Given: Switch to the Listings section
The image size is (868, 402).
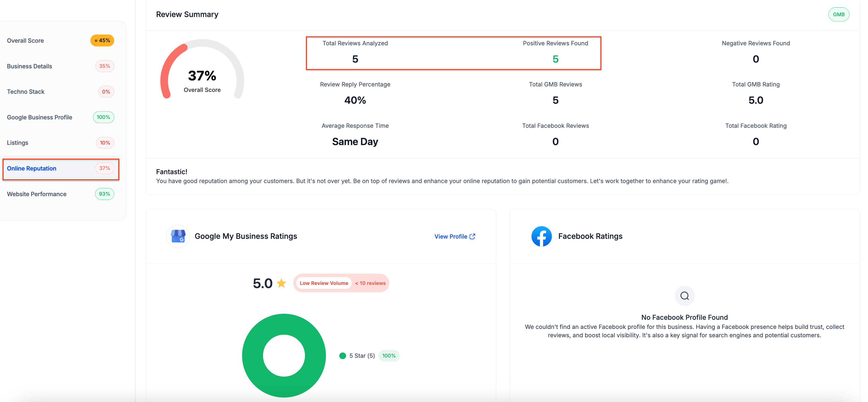Looking at the screenshot, I should tap(18, 143).
